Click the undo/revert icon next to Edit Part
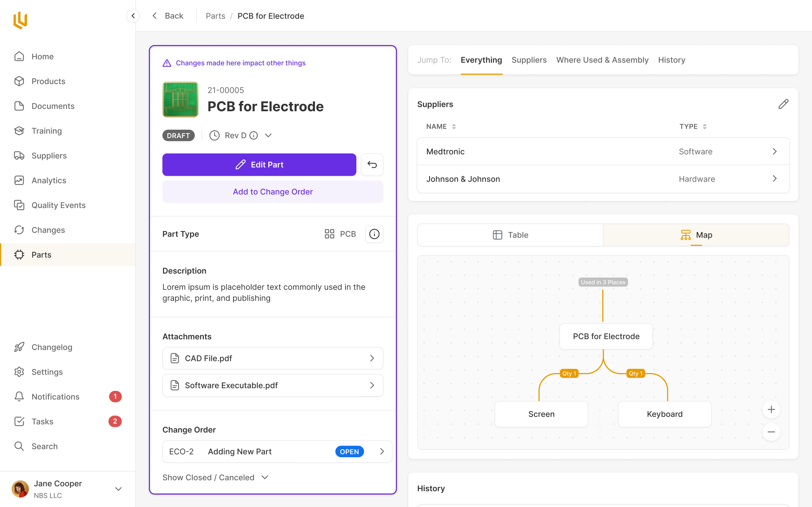 pyautogui.click(x=372, y=165)
